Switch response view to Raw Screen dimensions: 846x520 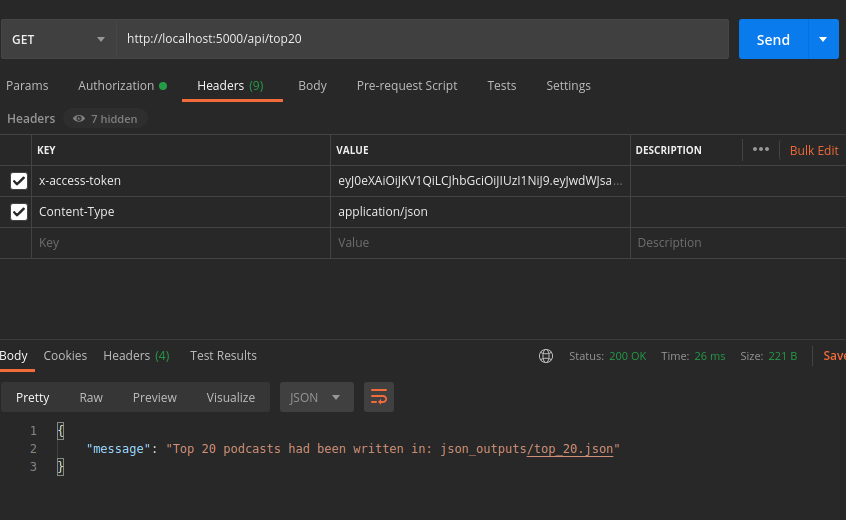(91, 397)
